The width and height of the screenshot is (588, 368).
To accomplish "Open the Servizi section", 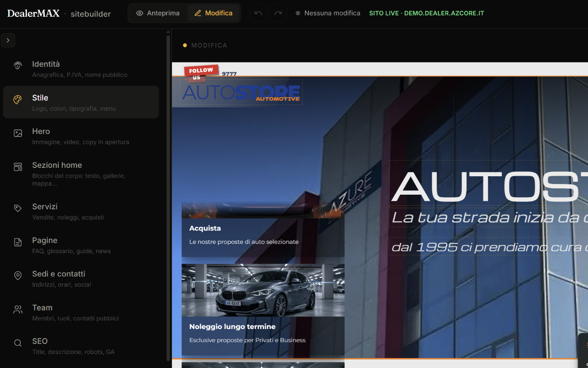I will coord(81,212).
